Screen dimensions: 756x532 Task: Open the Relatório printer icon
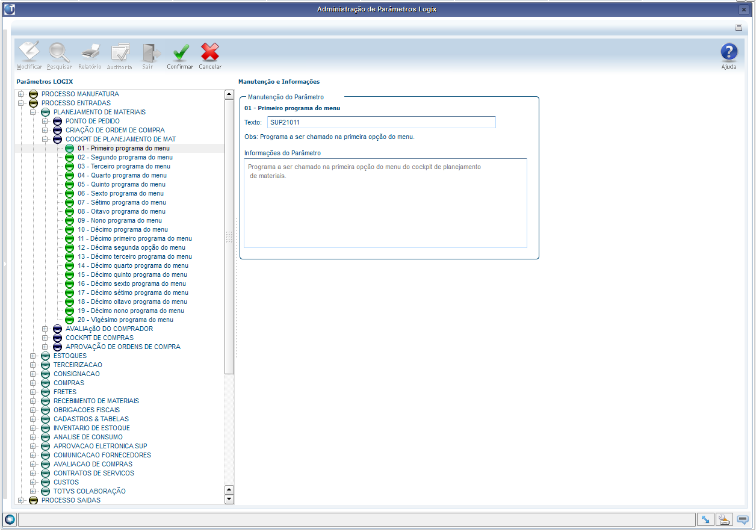(90, 52)
